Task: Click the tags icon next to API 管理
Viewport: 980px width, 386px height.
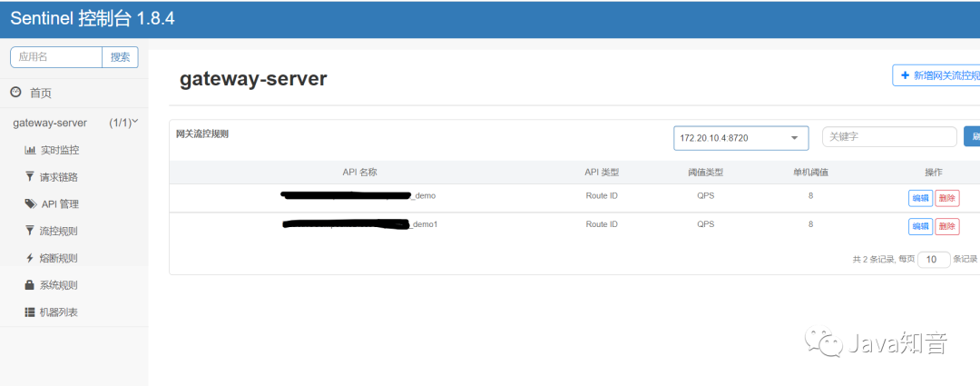Action: (30, 204)
